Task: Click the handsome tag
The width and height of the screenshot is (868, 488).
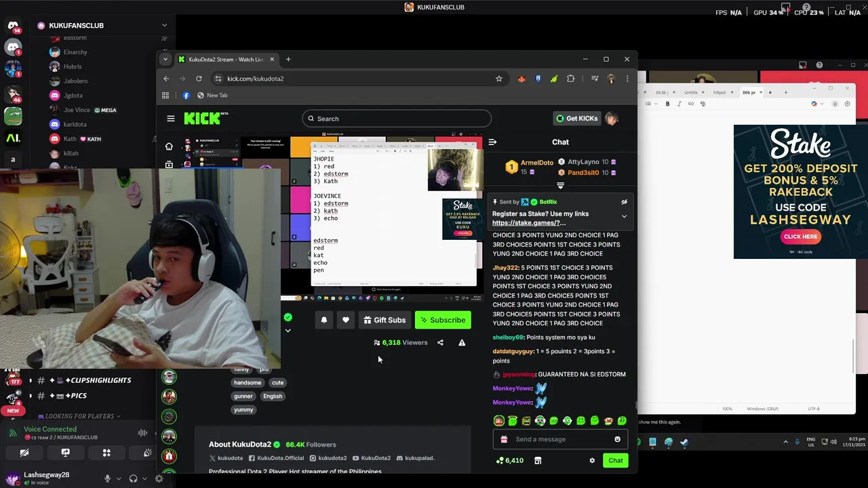Action: point(248,383)
